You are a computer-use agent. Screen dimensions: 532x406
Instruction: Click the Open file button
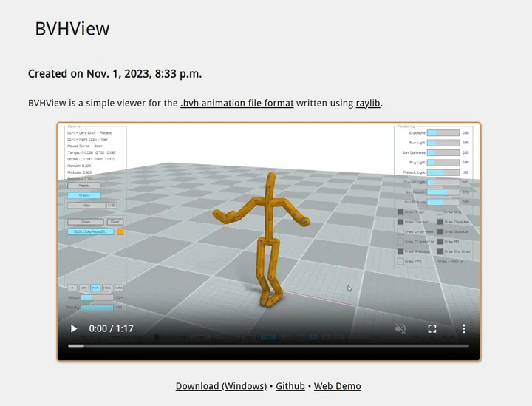click(x=86, y=222)
